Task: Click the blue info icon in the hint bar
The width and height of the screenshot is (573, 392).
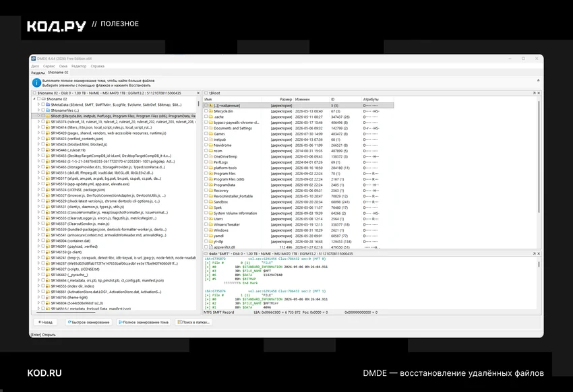Action: (x=36, y=83)
